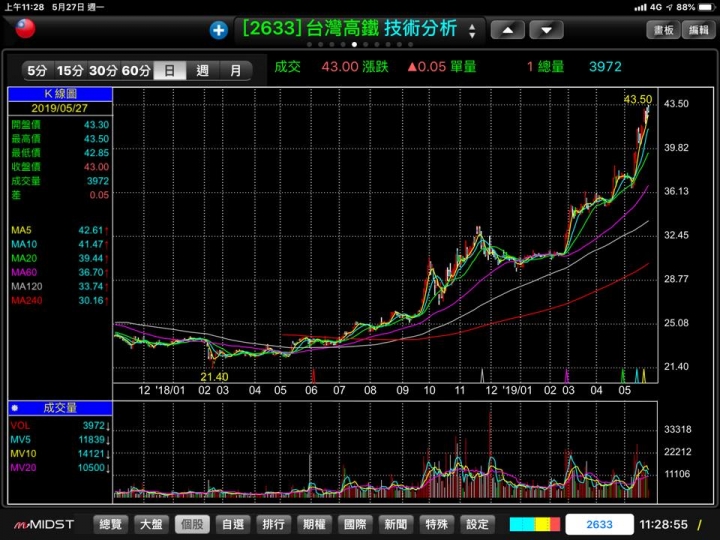Image resolution: width=720 pixels, height=540 pixels.
Task: Tap the white event marker near 12
Action: tap(482, 376)
